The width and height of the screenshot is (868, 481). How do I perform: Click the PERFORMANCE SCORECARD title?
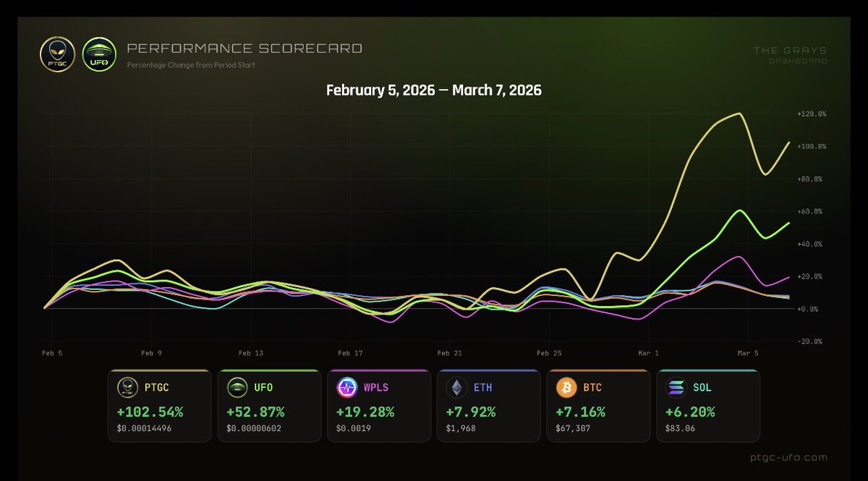(244, 48)
